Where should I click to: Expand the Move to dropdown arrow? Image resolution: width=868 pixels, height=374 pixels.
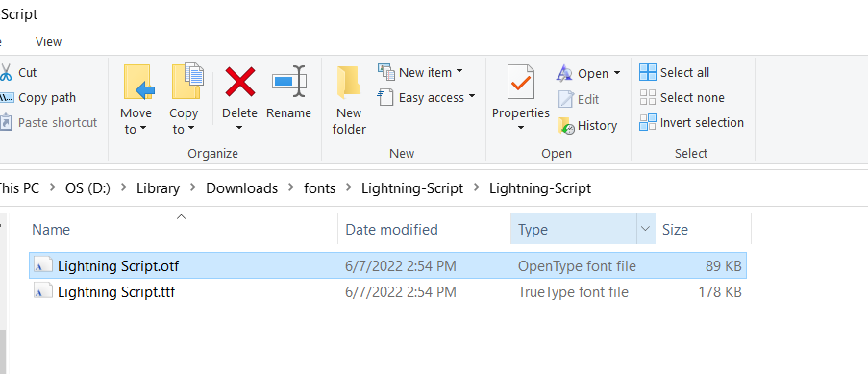point(143,129)
